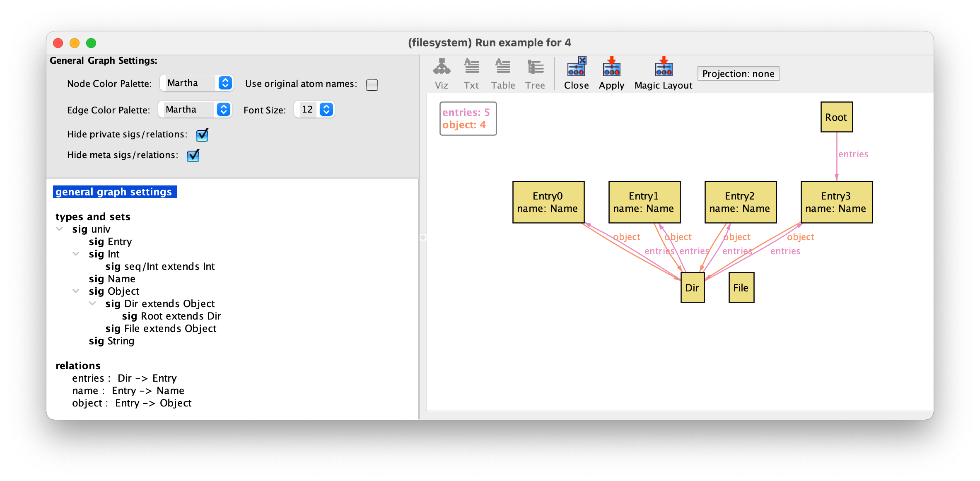Close the theme settings panel
This screenshot has height=481, width=980.
[576, 74]
